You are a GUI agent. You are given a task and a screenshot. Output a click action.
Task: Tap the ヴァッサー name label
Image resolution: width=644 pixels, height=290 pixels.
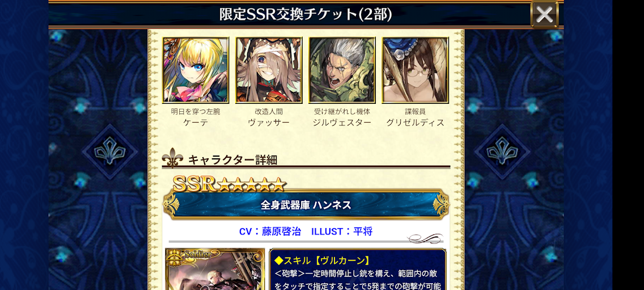click(x=269, y=123)
